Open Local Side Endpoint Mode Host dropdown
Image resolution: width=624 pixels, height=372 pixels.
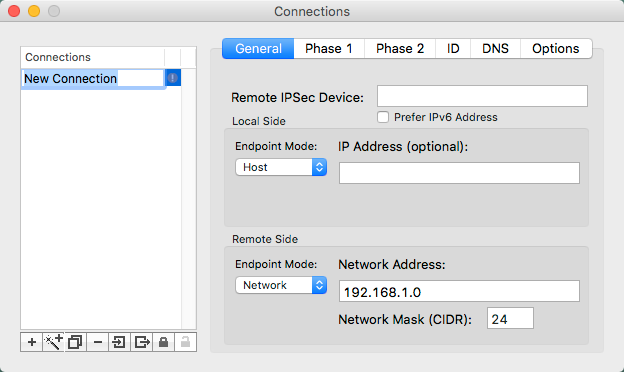click(281, 167)
